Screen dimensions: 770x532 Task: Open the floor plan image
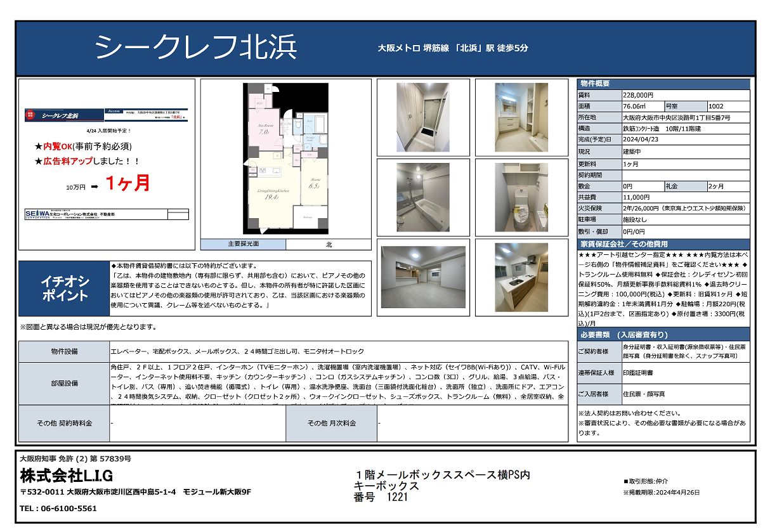(285, 159)
